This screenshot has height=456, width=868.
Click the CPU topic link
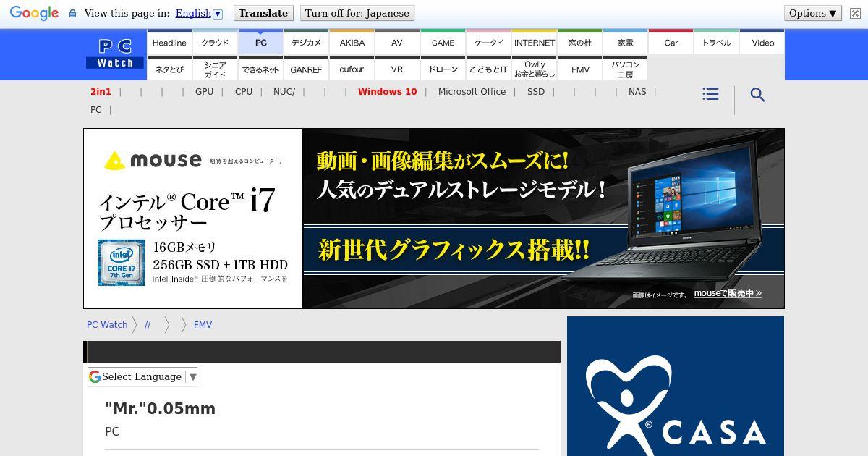coord(244,91)
